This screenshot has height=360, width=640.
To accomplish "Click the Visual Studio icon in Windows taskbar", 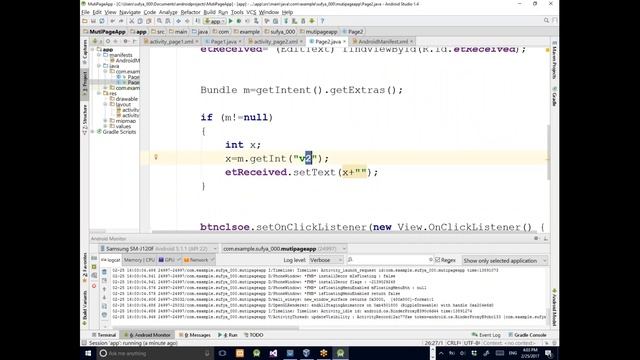I will pyautogui.click(x=273, y=353).
